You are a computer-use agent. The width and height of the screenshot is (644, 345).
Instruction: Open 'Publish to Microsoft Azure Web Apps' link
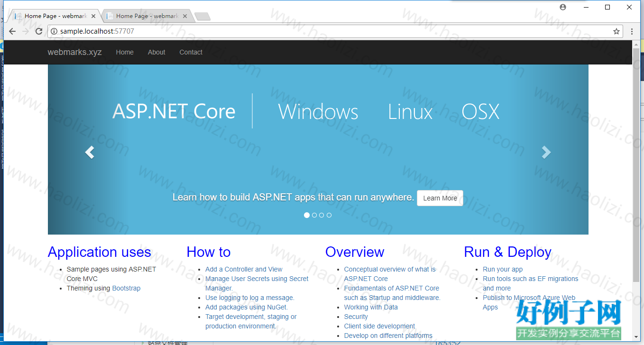click(529, 302)
